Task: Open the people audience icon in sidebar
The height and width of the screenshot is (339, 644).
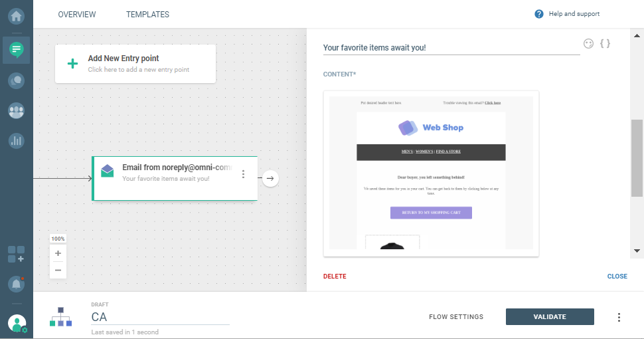Action: (x=17, y=111)
